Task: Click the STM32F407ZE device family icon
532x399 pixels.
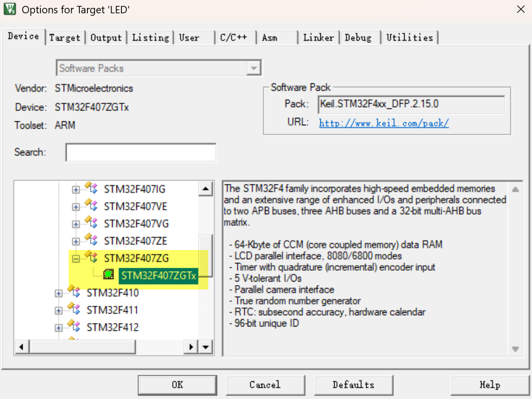Action: pos(91,240)
